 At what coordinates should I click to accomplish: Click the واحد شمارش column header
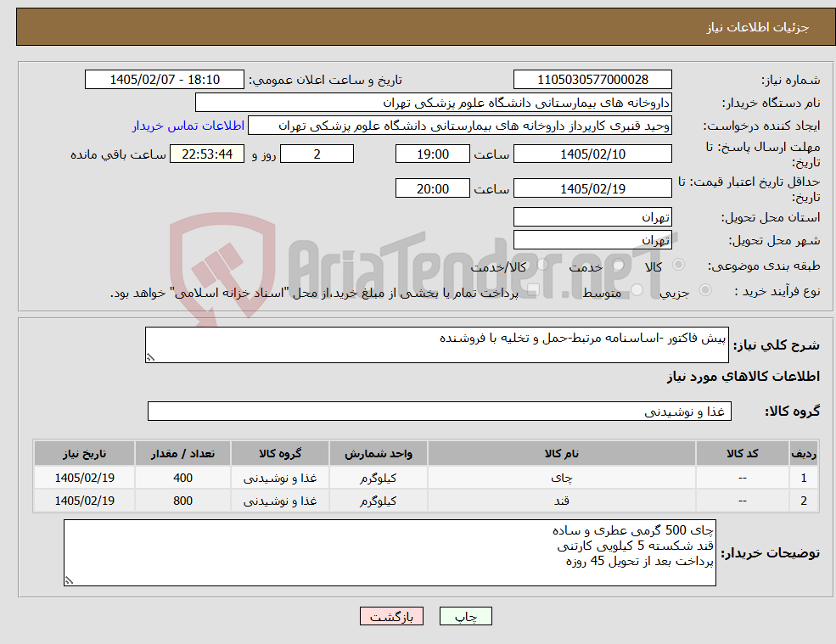(x=378, y=453)
